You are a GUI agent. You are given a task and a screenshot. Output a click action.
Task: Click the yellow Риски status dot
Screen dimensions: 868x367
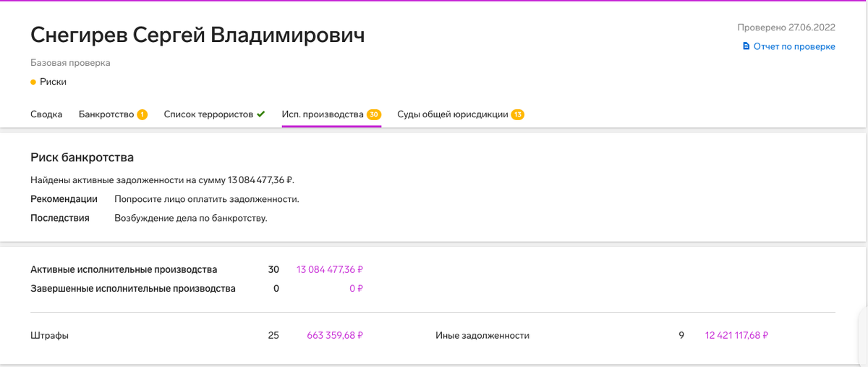point(33,82)
